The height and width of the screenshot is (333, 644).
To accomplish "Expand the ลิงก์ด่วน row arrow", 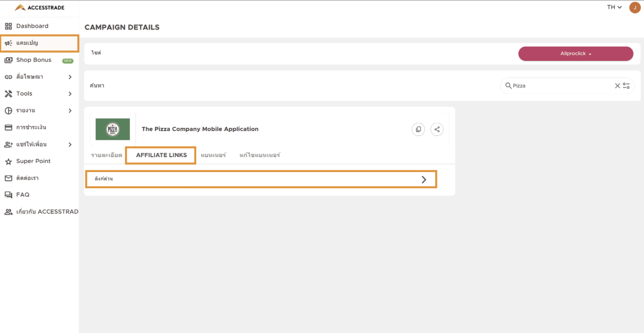I will (x=424, y=179).
